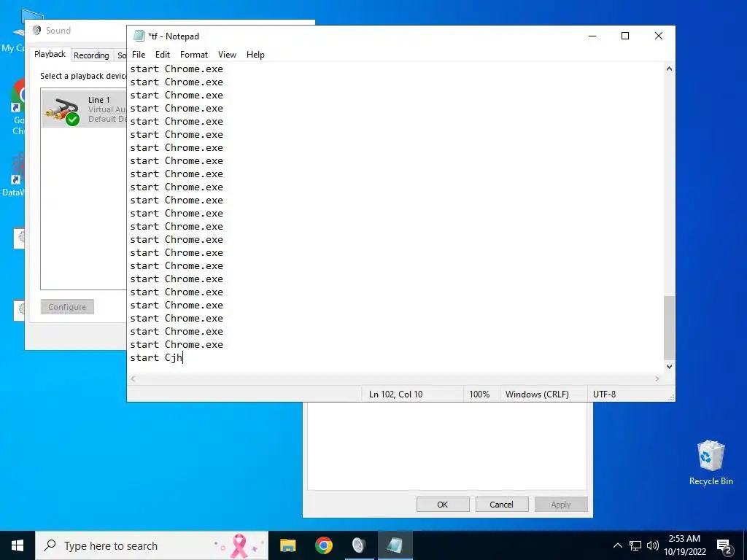747x560 pixels.
Task: Click the Notepad icon in the taskbar
Action: coord(395,545)
